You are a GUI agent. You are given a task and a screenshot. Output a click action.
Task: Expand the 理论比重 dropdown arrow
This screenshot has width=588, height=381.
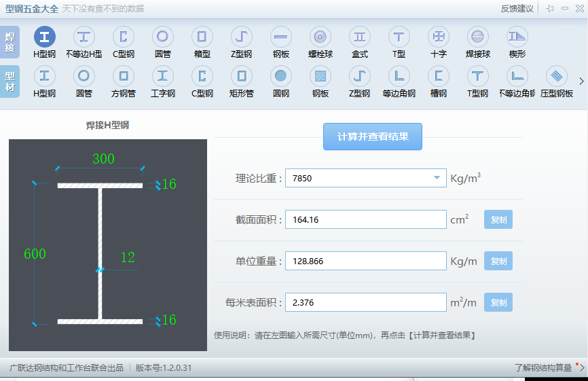tap(437, 178)
